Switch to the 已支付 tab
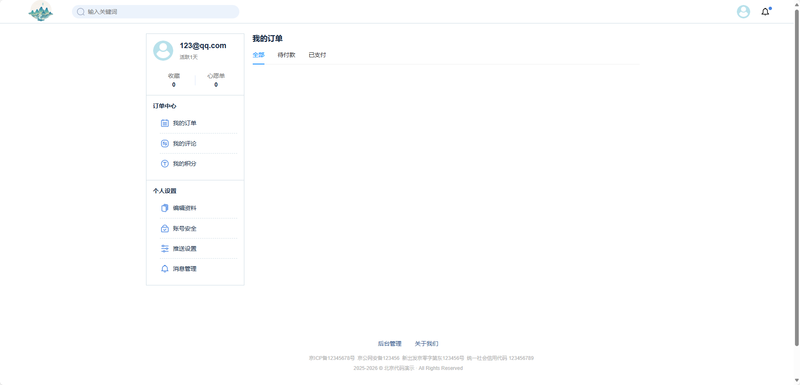 tap(317, 55)
